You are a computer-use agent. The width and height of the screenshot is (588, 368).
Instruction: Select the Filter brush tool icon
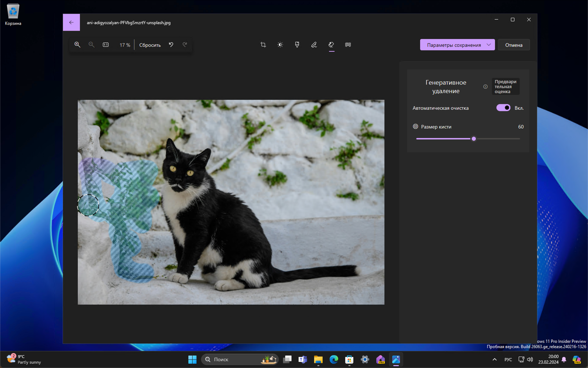297,45
